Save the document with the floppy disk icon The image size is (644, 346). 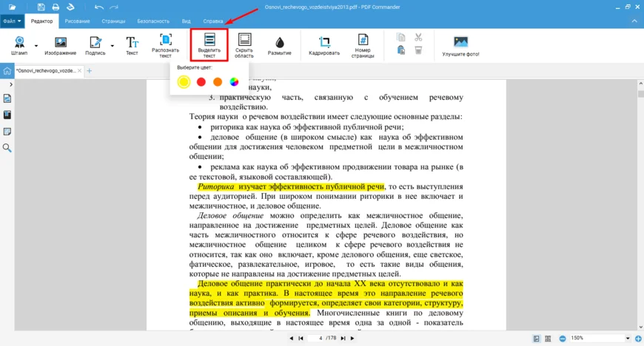41,7
